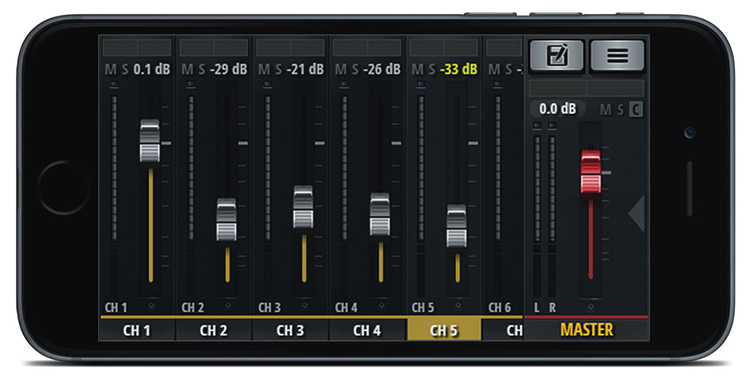Image resolution: width=750 pixels, height=378 pixels.
Task: Select the CH 2 tab
Action: point(214,331)
